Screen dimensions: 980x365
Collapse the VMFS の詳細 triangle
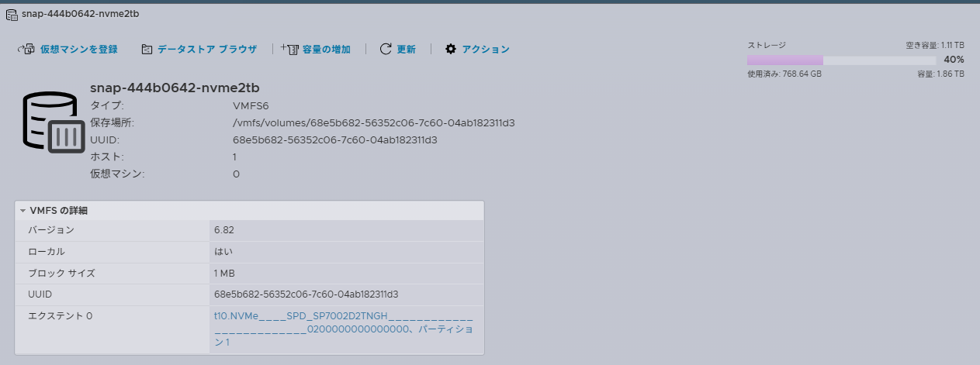[x=23, y=211]
